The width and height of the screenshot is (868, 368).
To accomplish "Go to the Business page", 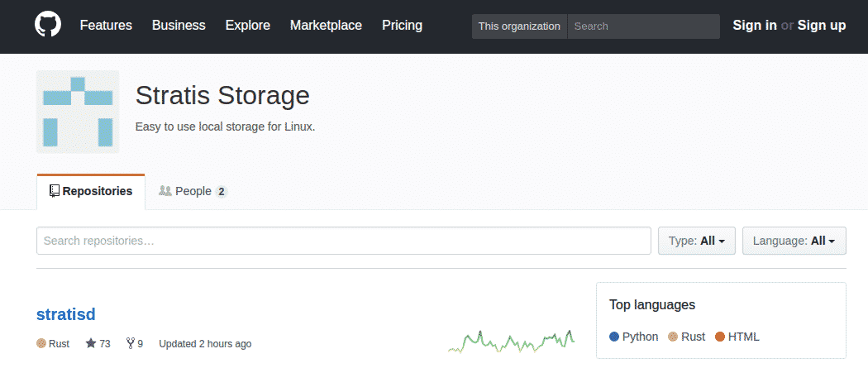I will click(179, 26).
